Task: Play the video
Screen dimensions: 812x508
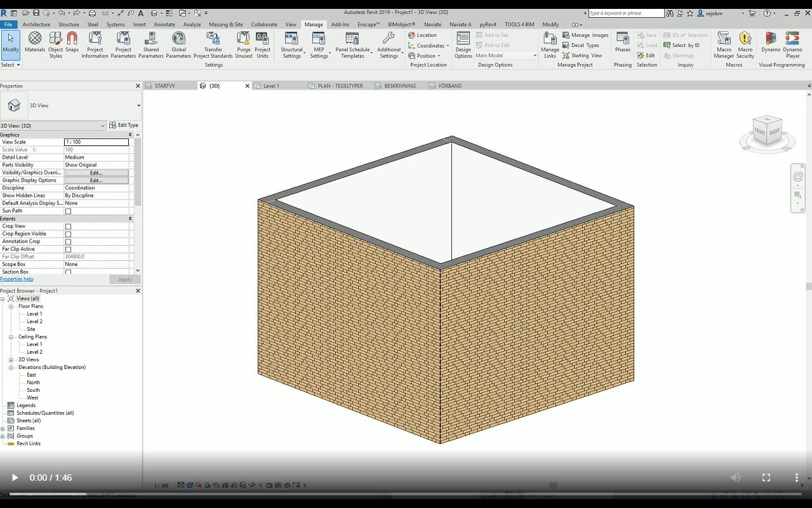Action: pyautogui.click(x=14, y=478)
